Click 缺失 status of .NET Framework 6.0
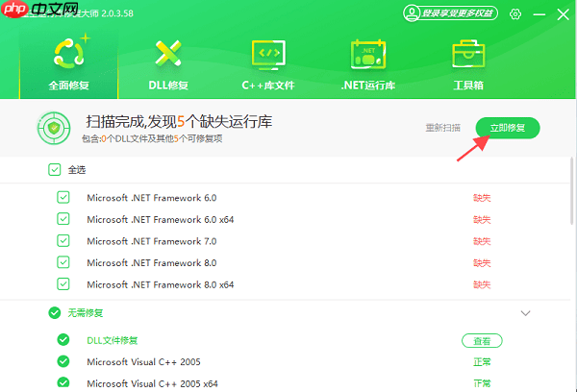The height and width of the screenshot is (392, 577). (482, 198)
